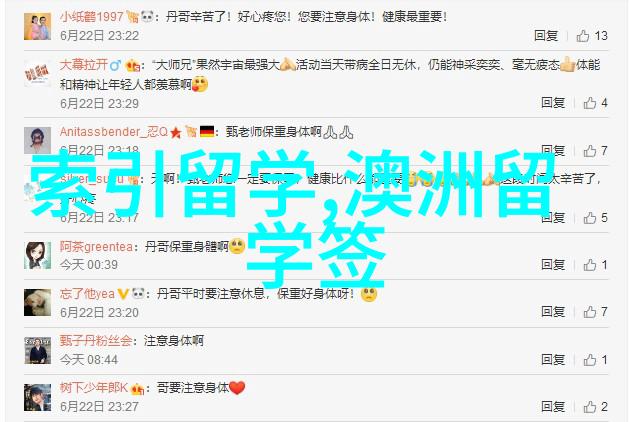Viewport: 630px width, 422px height.
Task: Click thumbs-up icon showing 5 likes
Action: [589, 218]
